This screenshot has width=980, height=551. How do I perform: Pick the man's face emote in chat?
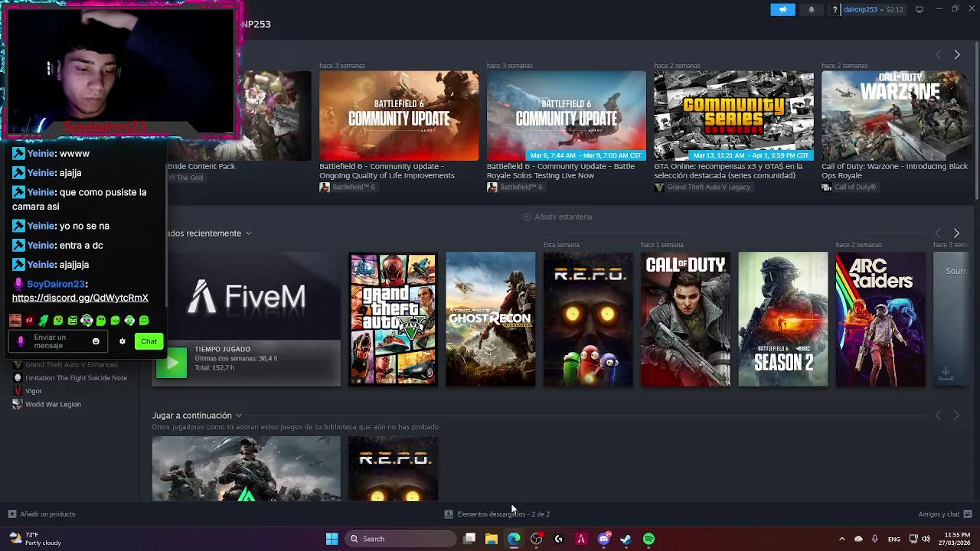[x=15, y=321]
